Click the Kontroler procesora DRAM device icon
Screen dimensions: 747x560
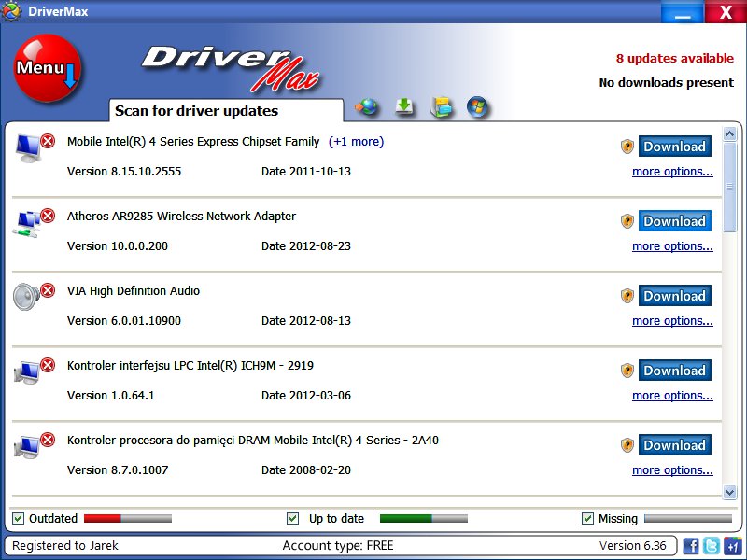point(27,447)
